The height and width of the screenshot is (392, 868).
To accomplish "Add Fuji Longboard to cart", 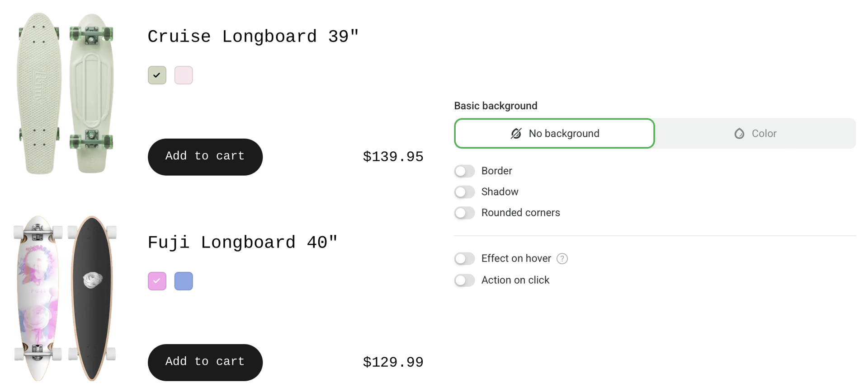I will click(205, 362).
